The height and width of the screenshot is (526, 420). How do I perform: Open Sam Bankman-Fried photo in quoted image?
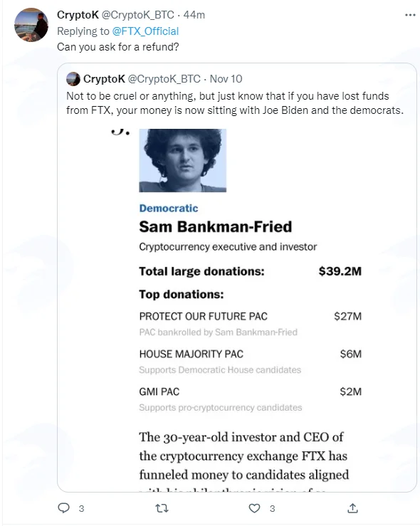coord(183,160)
